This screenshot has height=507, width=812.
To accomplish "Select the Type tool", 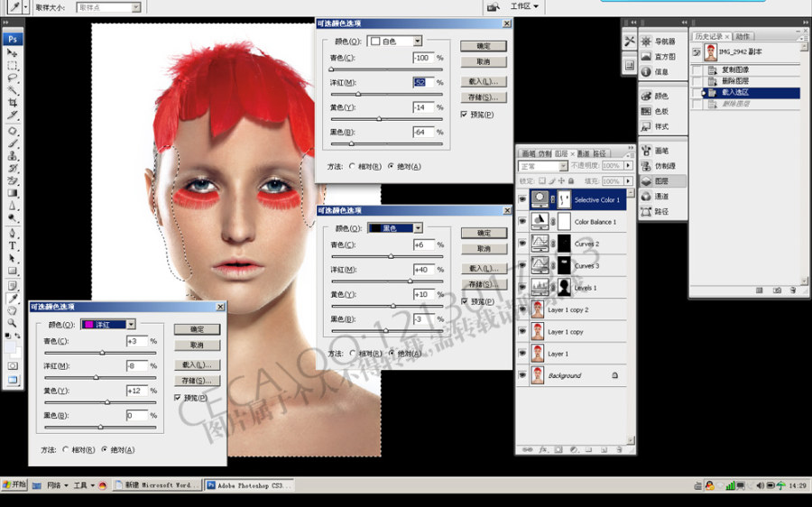I will (x=13, y=245).
